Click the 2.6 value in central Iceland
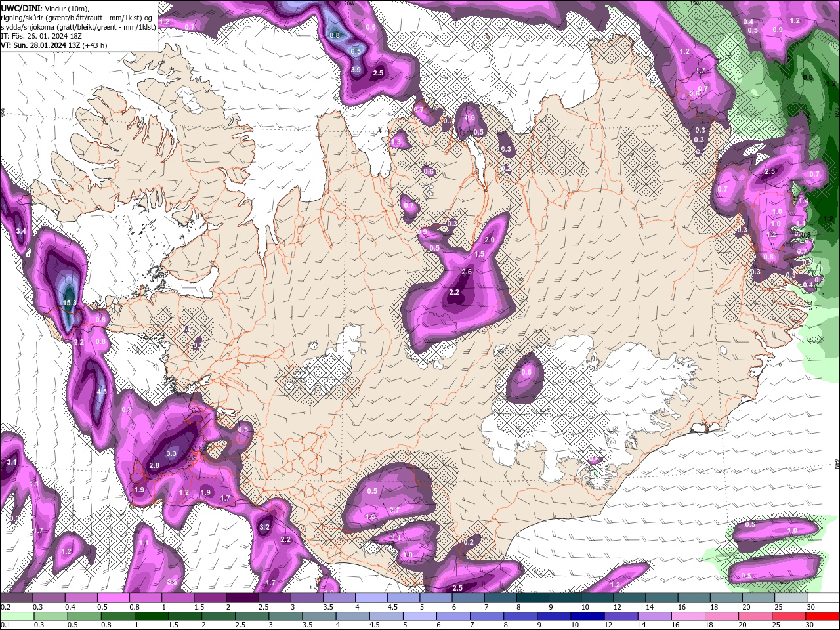840x630 pixels. click(x=467, y=272)
